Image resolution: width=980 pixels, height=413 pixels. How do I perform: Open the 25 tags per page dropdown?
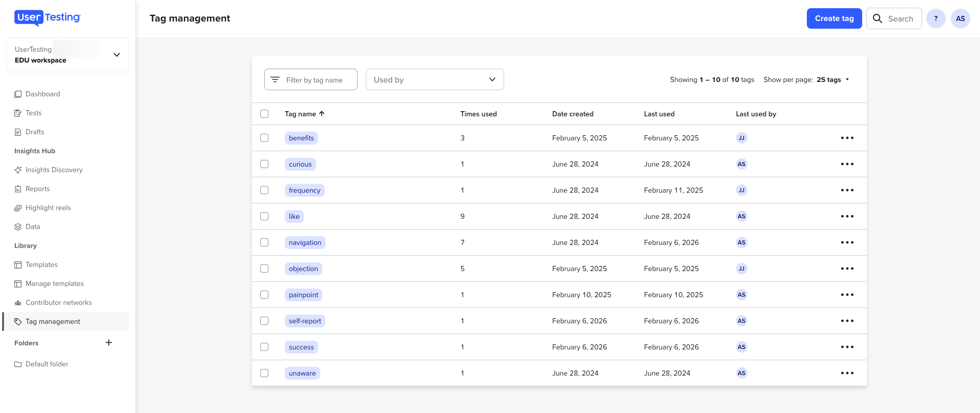pos(832,79)
